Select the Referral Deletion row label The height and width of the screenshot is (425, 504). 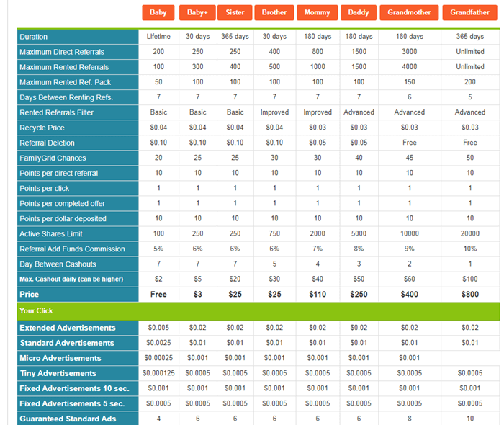[47, 143]
